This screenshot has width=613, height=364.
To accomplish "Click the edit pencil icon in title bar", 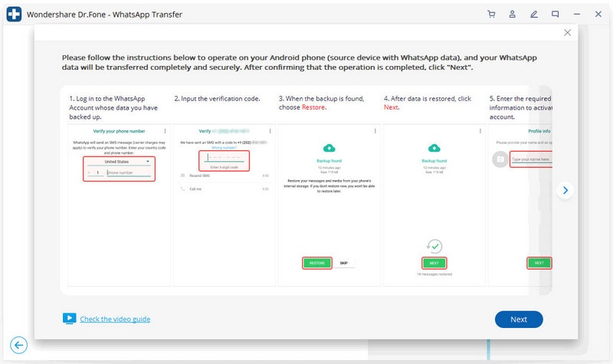I will click(533, 14).
